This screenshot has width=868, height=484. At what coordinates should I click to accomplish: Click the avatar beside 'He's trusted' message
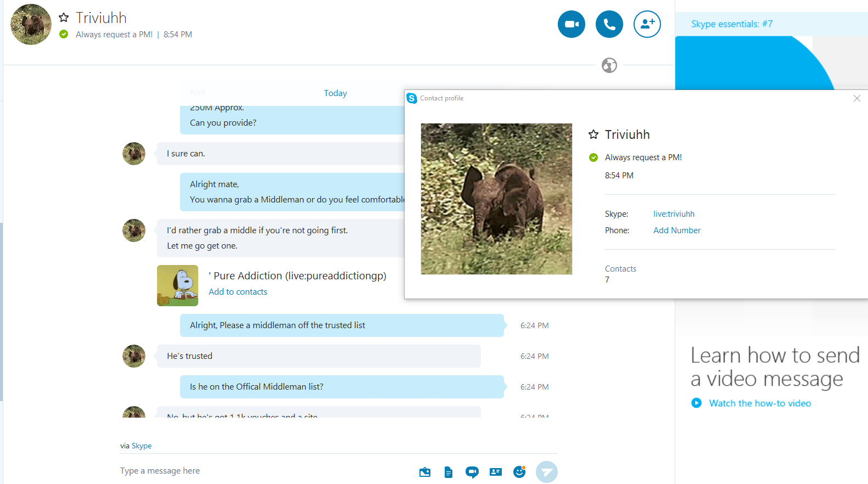point(134,356)
